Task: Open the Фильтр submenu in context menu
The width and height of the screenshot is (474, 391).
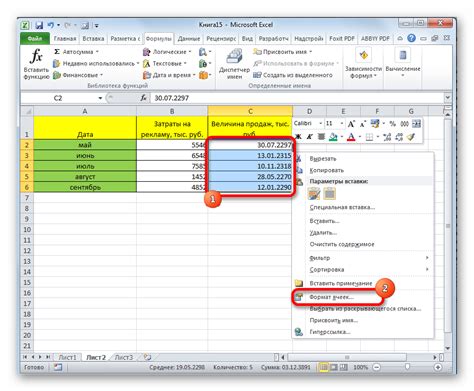Action: [364, 258]
